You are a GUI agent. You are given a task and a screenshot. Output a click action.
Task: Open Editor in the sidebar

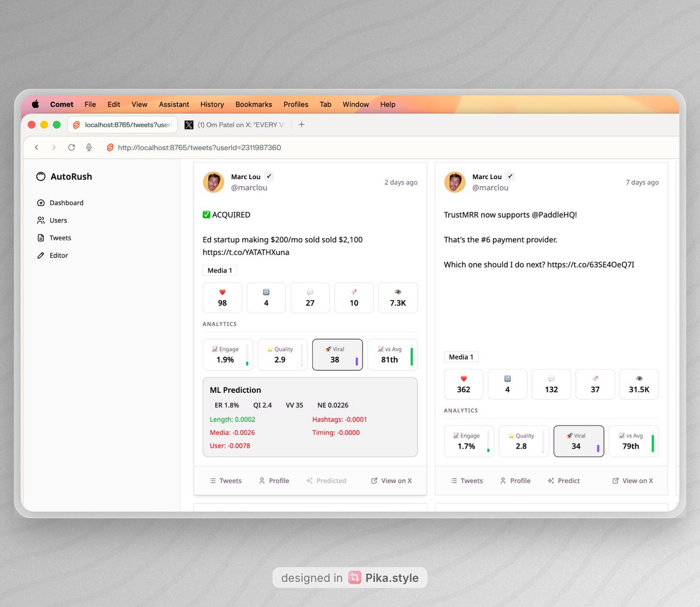52,256
